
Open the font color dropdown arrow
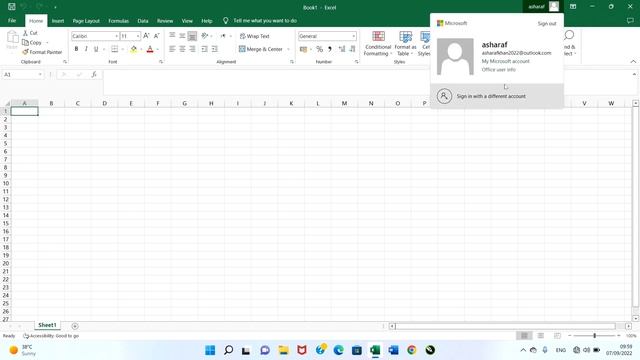pos(158,49)
